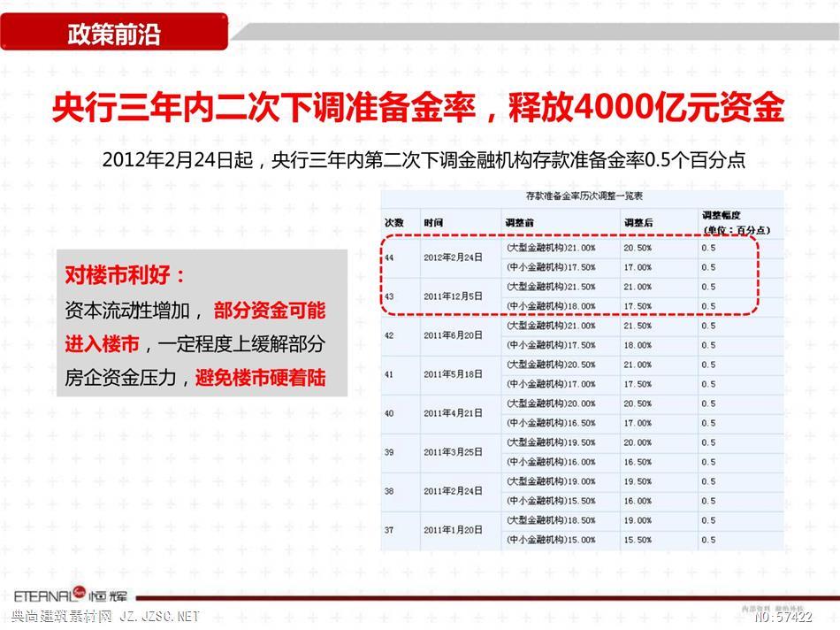Click the cell (大型金融机构)21.50%
This screenshot has height=630, width=840.
tap(551, 287)
